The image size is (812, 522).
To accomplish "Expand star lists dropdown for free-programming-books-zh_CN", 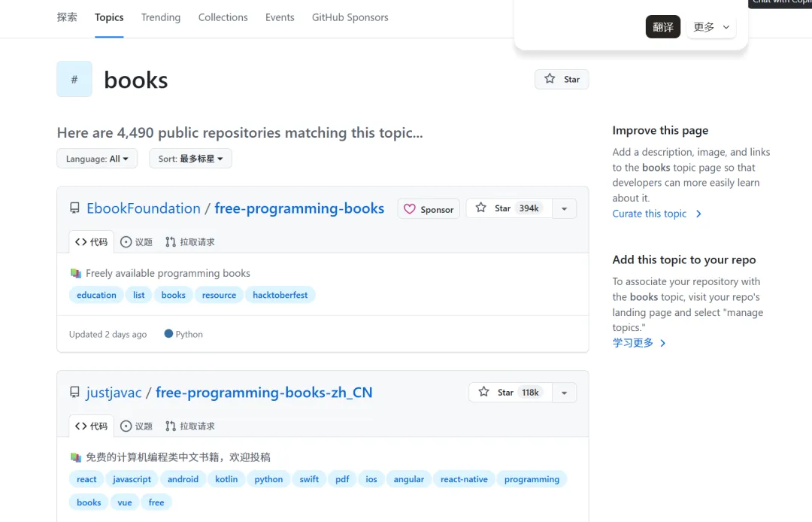I will click(x=565, y=393).
